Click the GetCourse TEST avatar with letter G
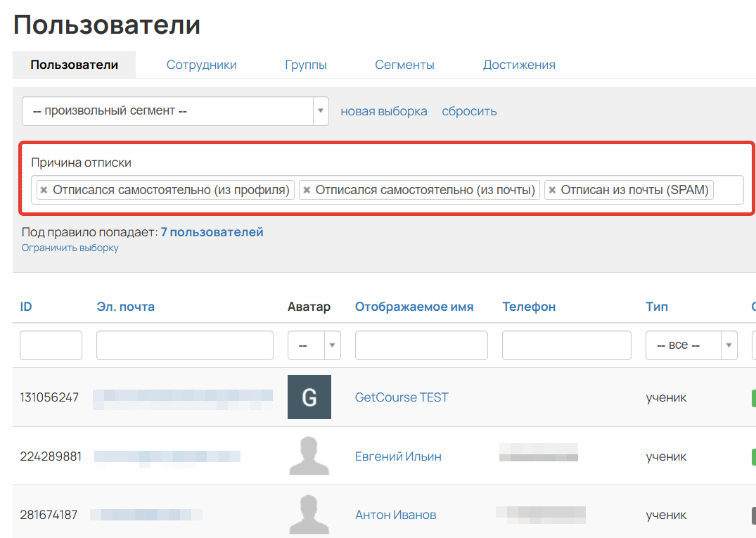This screenshot has width=756, height=538. (x=309, y=397)
